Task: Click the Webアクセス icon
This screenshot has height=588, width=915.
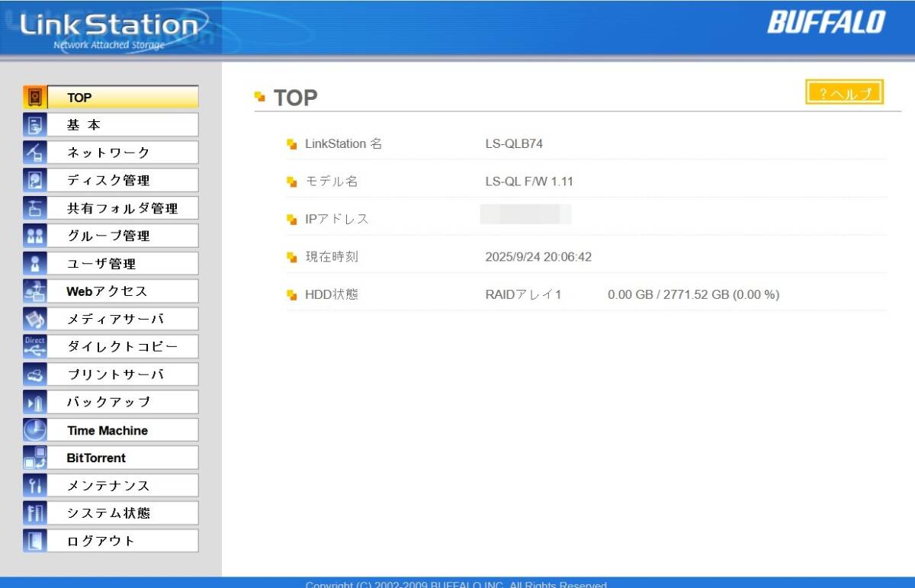Action: [x=35, y=291]
